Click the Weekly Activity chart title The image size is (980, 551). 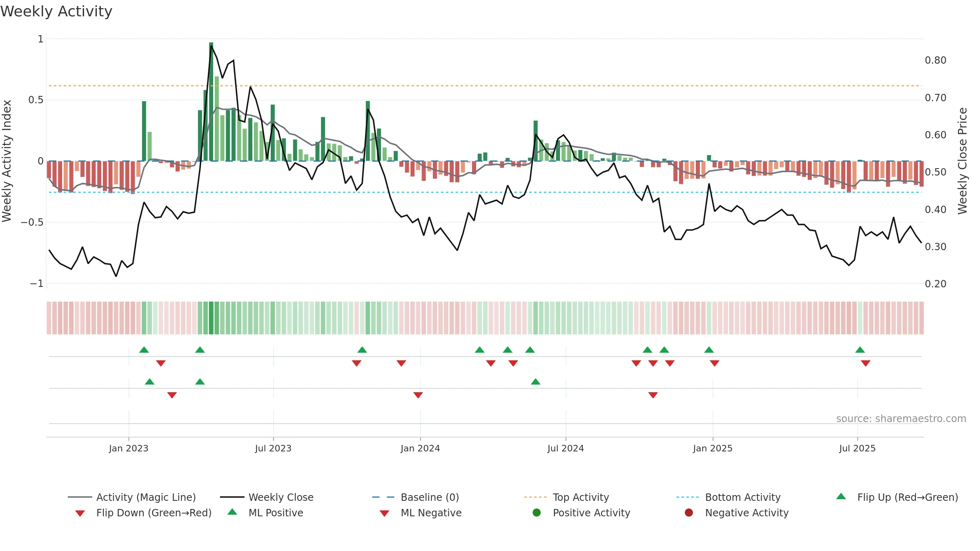(x=56, y=11)
